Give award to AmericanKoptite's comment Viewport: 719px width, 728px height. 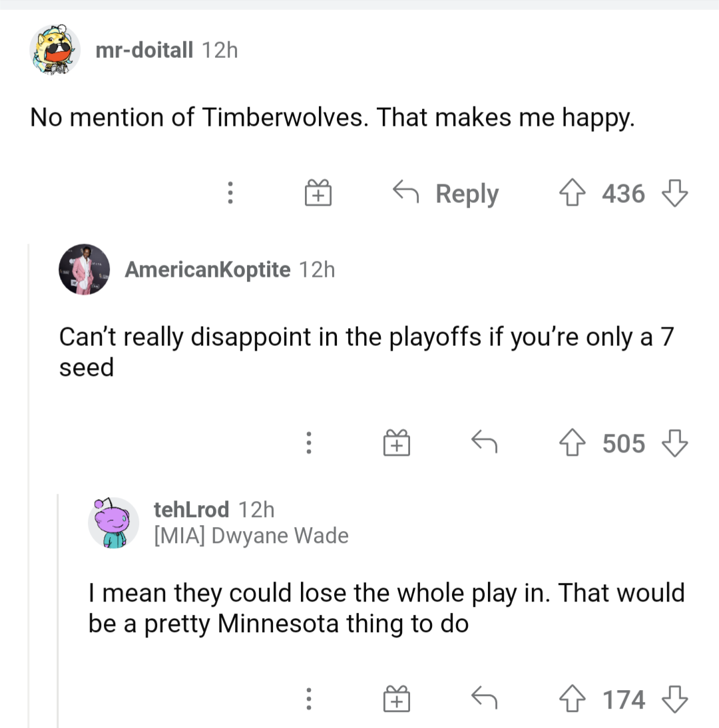[x=396, y=443]
